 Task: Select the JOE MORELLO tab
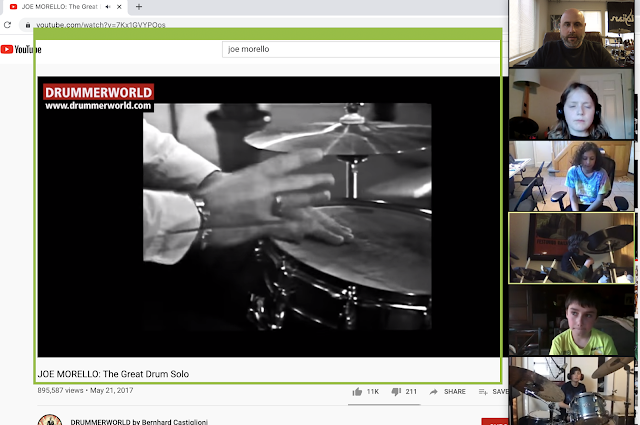click(65, 7)
